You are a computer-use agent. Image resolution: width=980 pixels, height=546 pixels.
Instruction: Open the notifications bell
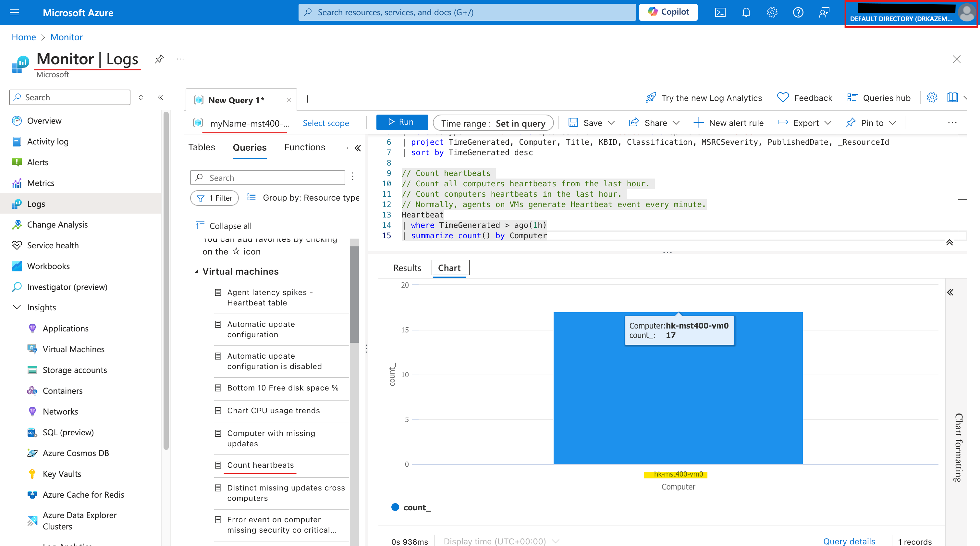[746, 13]
